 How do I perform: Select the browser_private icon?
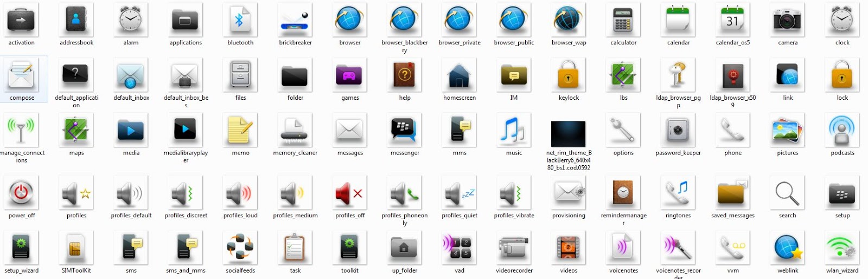(459, 20)
